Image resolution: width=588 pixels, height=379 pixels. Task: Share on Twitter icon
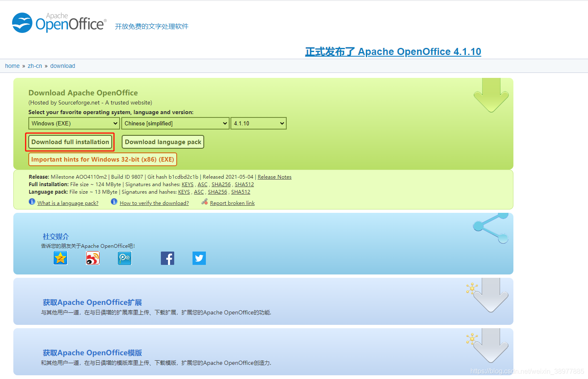tap(199, 258)
